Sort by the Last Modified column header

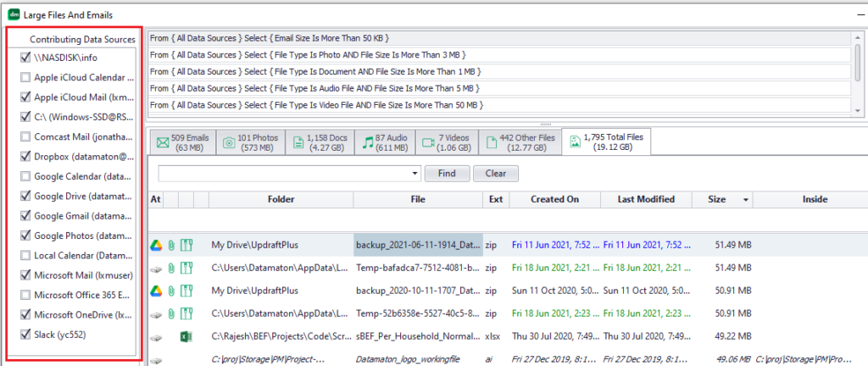point(646,200)
